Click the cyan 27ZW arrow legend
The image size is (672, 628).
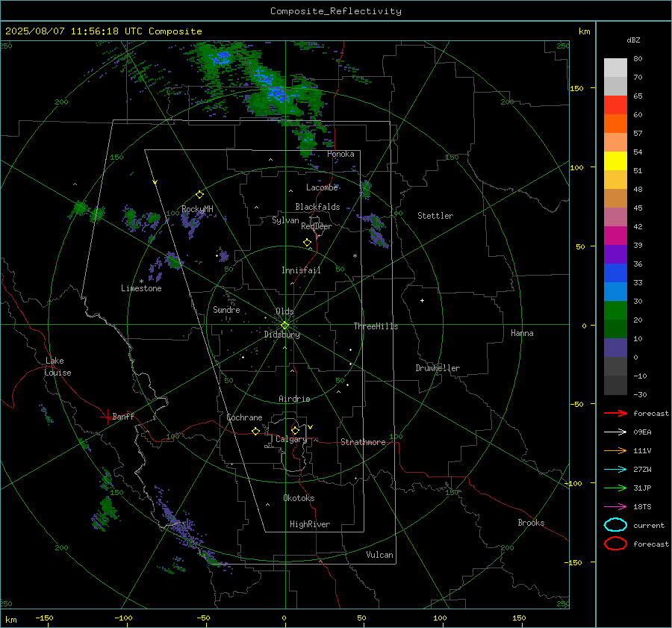615,470
